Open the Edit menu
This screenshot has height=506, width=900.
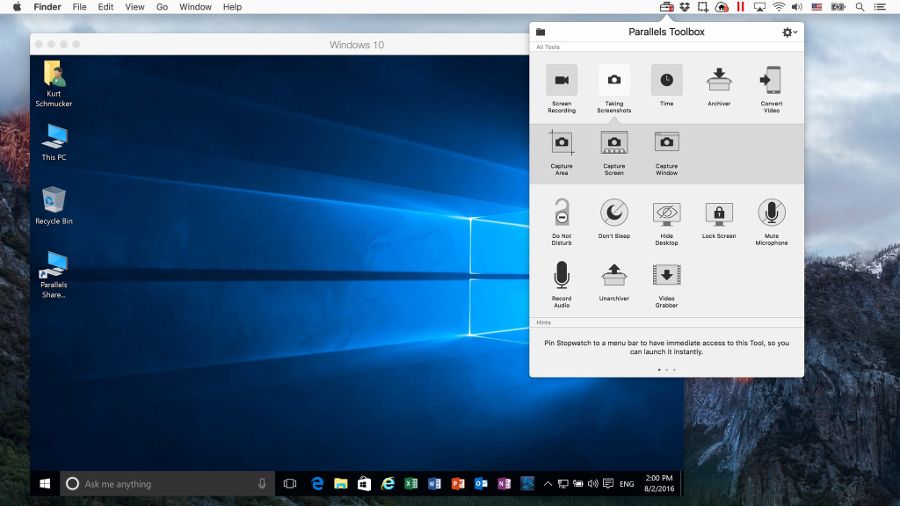click(x=106, y=7)
